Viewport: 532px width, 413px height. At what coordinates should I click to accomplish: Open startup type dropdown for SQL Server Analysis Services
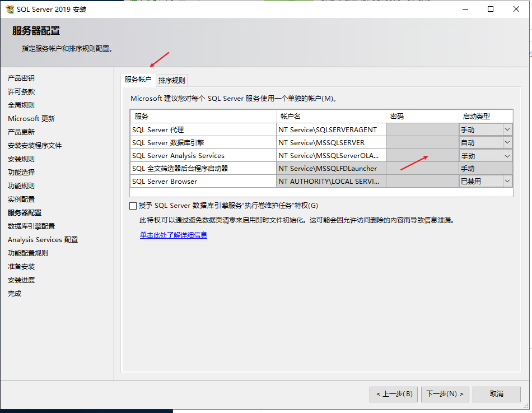507,156
